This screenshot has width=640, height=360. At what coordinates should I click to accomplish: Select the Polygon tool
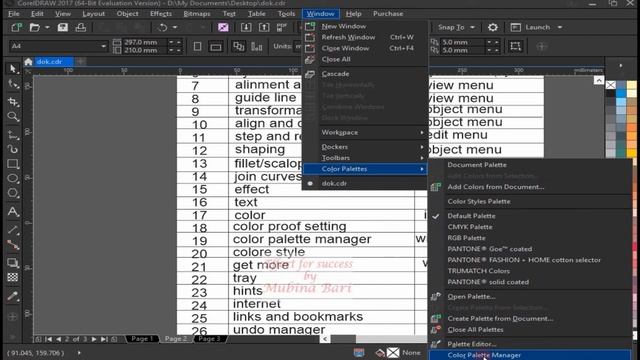pyautogui.click(x=13, y=193)
